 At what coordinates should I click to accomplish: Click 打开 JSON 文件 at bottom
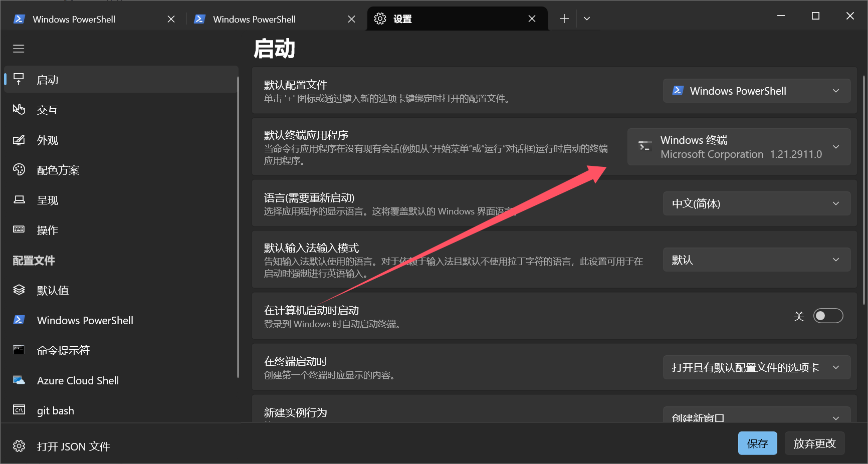[73, 446]
